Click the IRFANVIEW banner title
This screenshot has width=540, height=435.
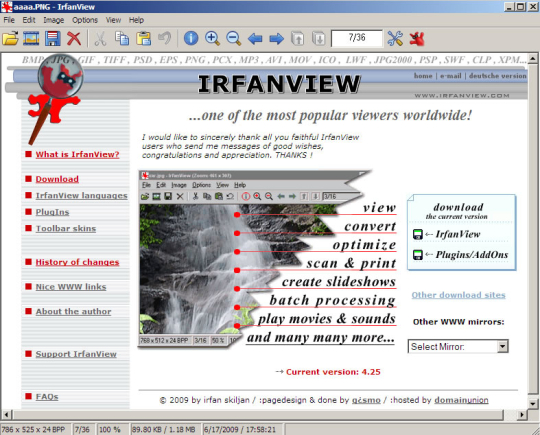pyautogui.click(x=279, y=84)
